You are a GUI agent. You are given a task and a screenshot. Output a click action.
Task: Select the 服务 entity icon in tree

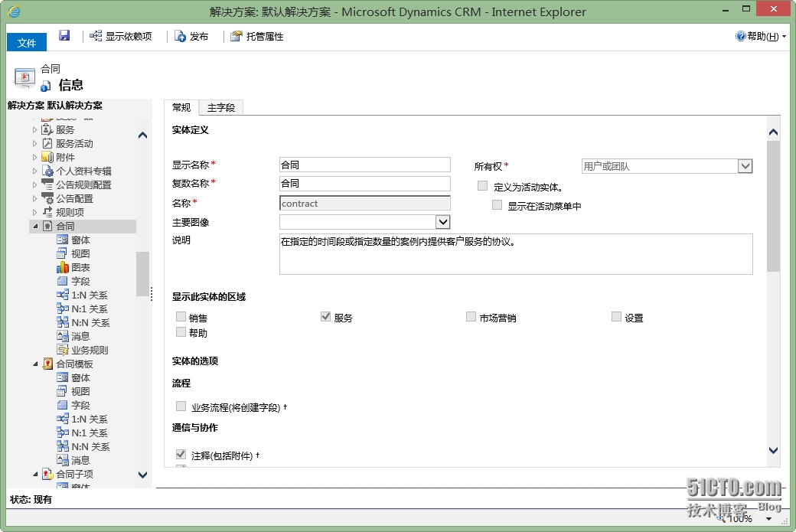pos(47,129)
